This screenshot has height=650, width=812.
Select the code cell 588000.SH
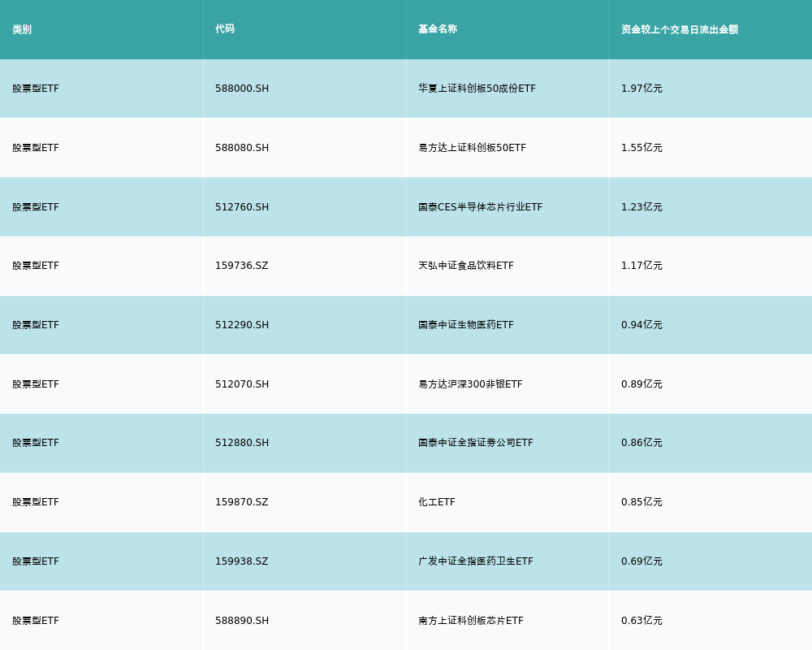point(242,89)
